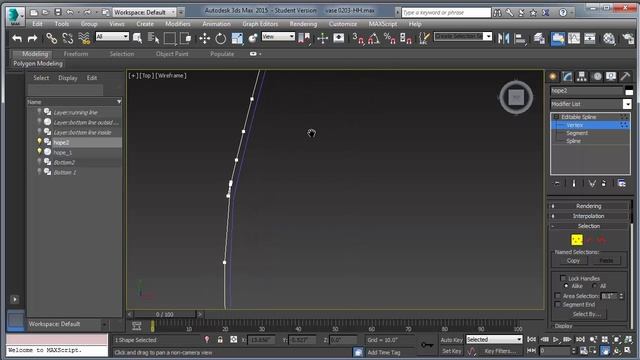This screenshot has width=640, height=360.
Task: Click the Bind to Space Warp icon
Action: (x=84, y=38)
